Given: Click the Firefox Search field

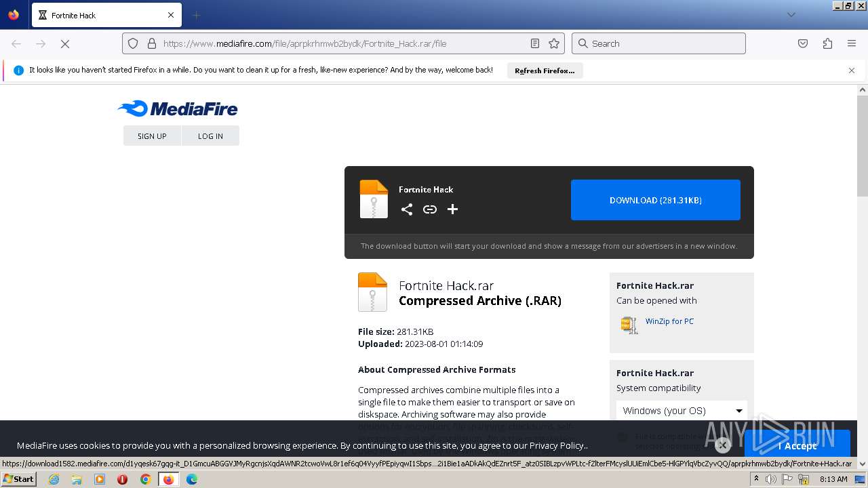Looking at the screenshot, I should [658, 43].
